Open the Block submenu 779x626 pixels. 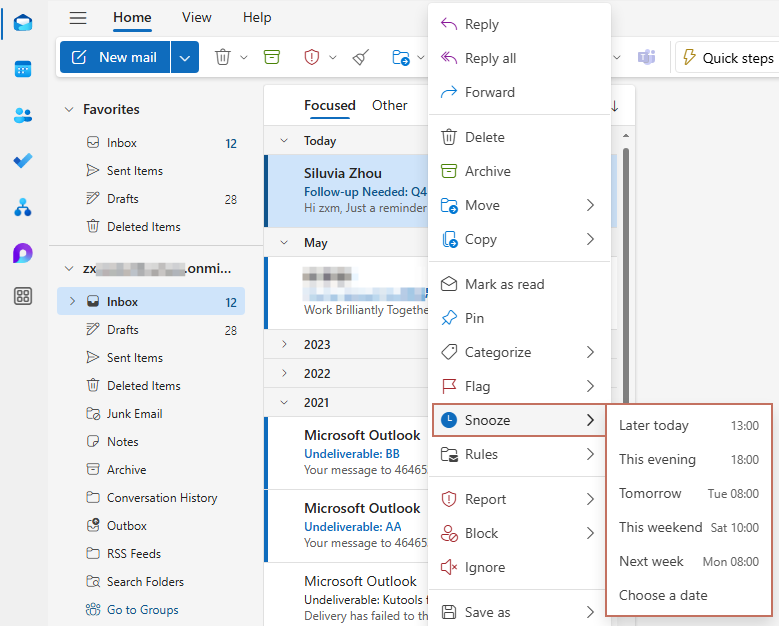pos(519,533)
